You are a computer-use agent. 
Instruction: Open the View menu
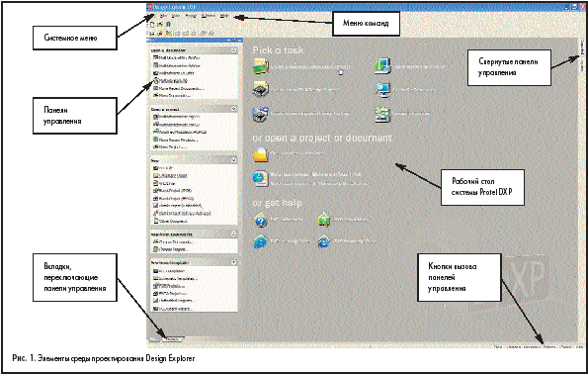tap(176, 16)
